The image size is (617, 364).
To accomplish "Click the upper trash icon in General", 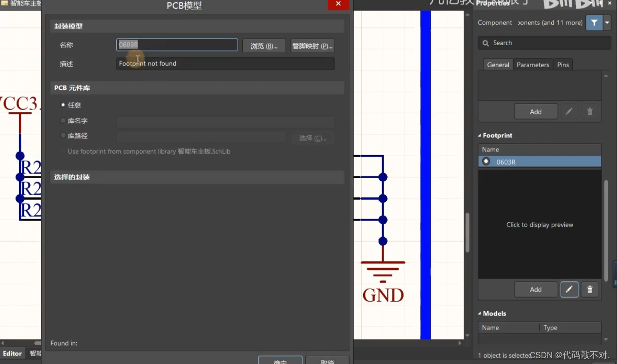I will pyautogui.click(x=589, y=111).
